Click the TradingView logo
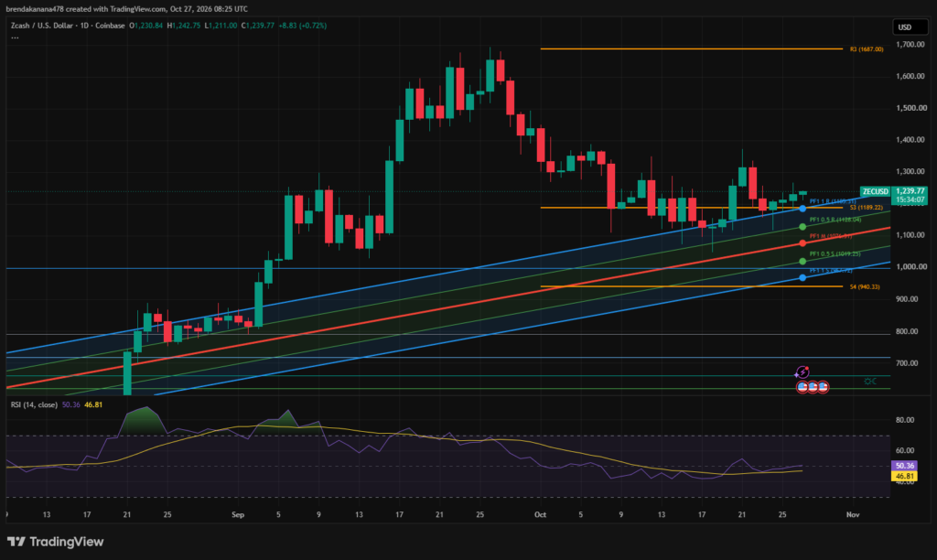937x560 pixels. tap(56, 542)
